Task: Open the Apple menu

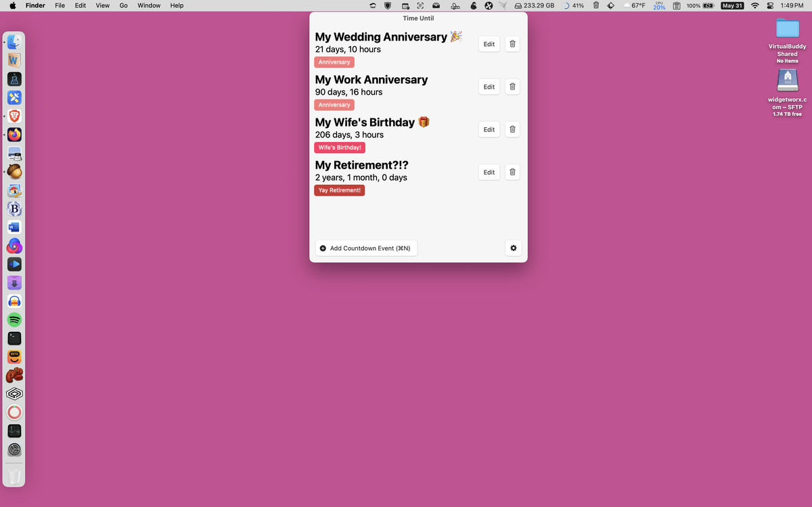Action: click(12, 5)
